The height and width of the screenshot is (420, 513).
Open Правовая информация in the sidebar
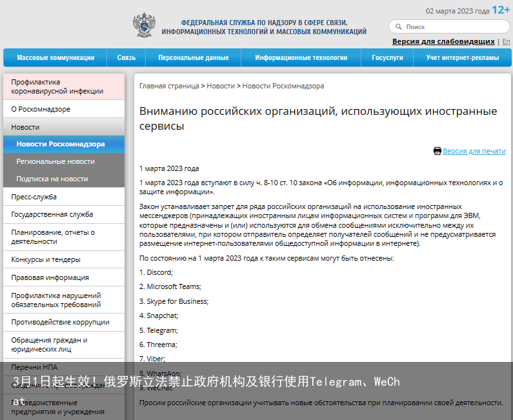64,277
